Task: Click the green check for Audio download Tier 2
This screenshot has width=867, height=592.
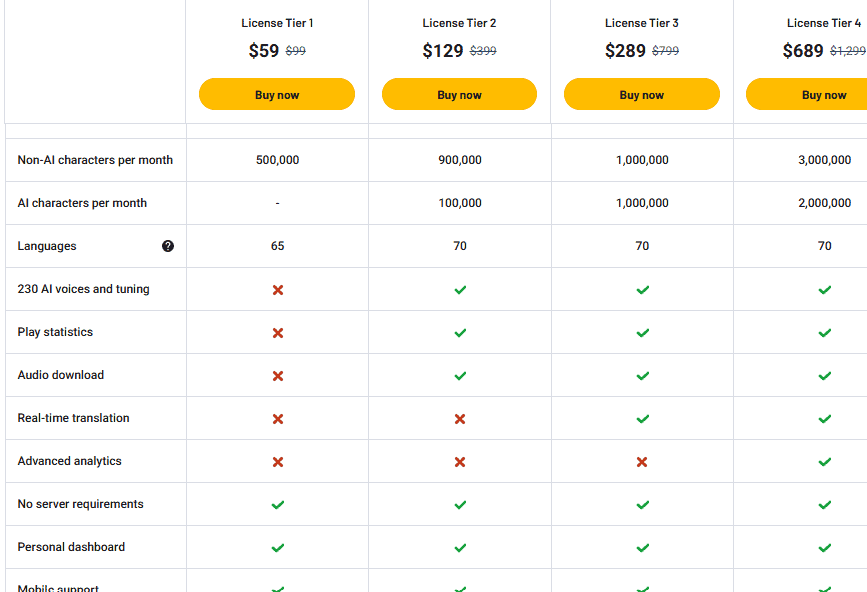Action: point(459,375)
